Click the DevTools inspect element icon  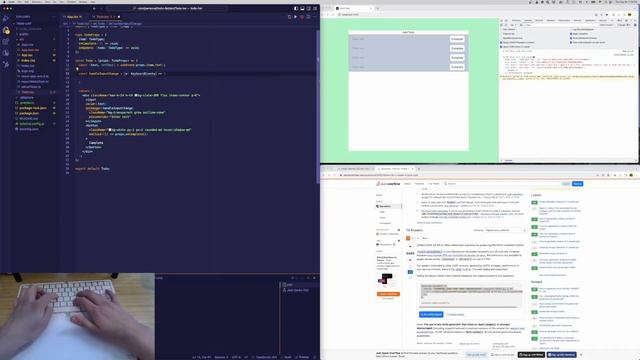[x=502, y=20]
